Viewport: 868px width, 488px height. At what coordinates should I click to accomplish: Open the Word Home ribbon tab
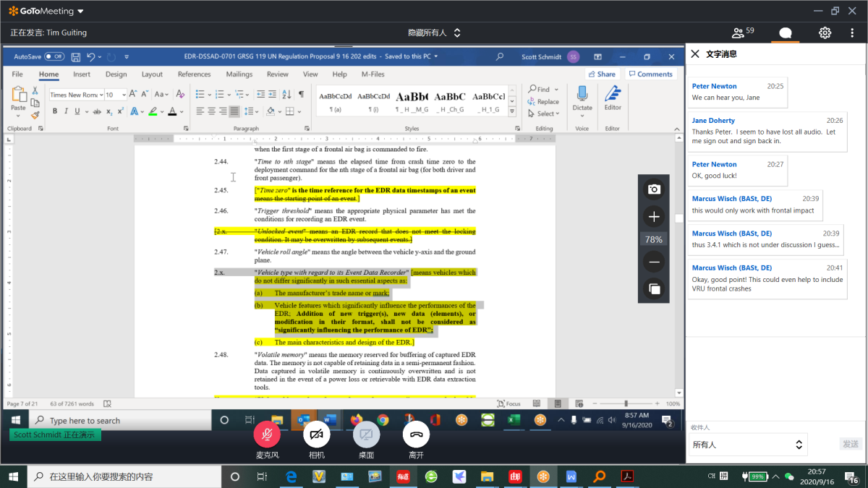click(x=48, y=74)
